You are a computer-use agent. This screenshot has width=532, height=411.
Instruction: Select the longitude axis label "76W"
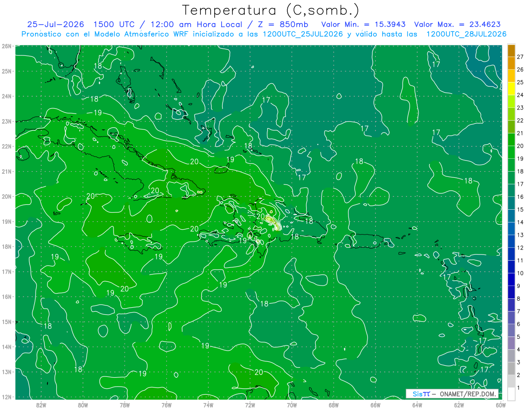coord(167,405)
